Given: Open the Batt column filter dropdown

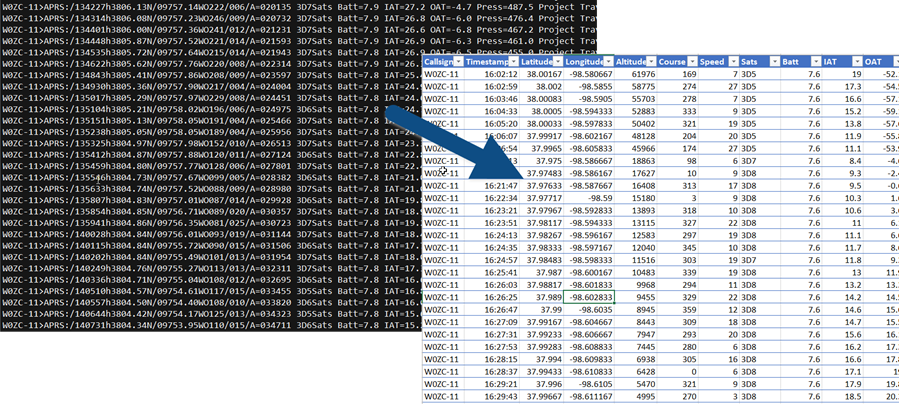Looking at the screenshot, I should (x=814, y=61).
